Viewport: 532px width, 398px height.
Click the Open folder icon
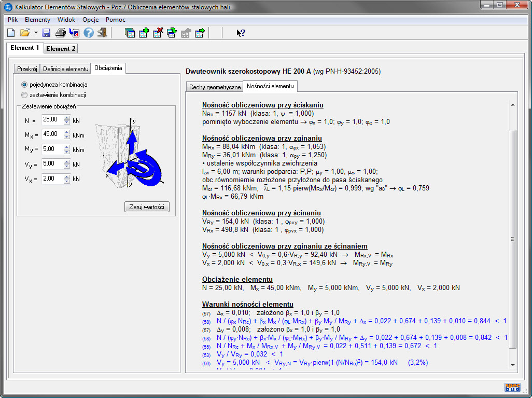click(24, 33)
